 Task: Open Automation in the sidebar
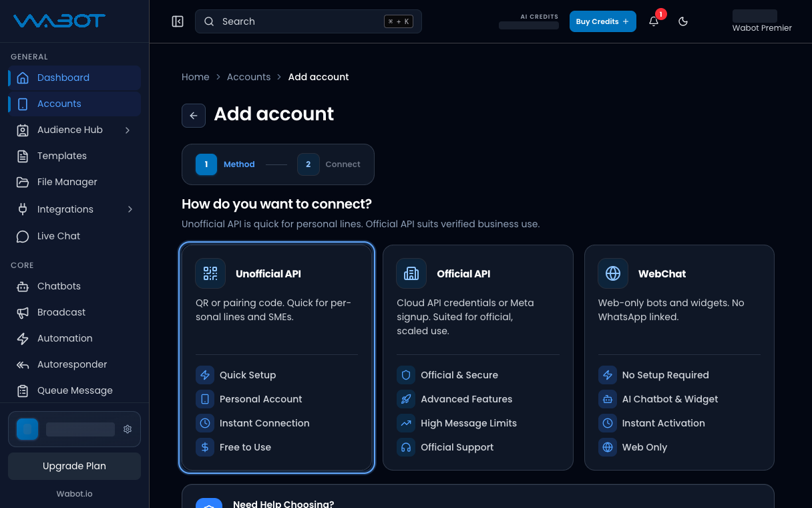coord(75,338)
